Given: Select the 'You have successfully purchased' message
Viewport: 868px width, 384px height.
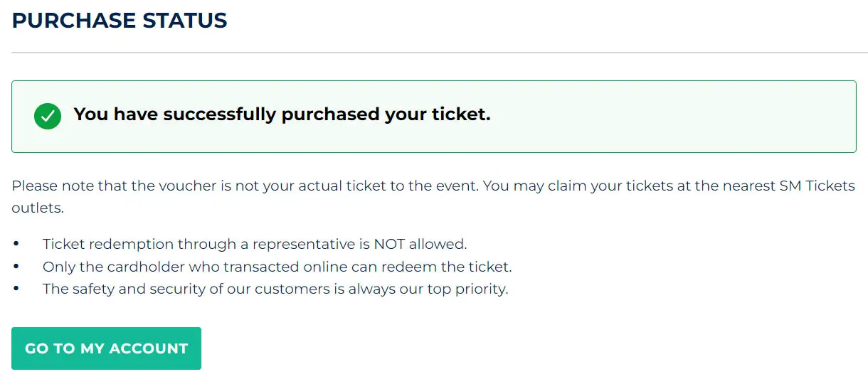Looking at the screenshot, I should coord(282,114).
